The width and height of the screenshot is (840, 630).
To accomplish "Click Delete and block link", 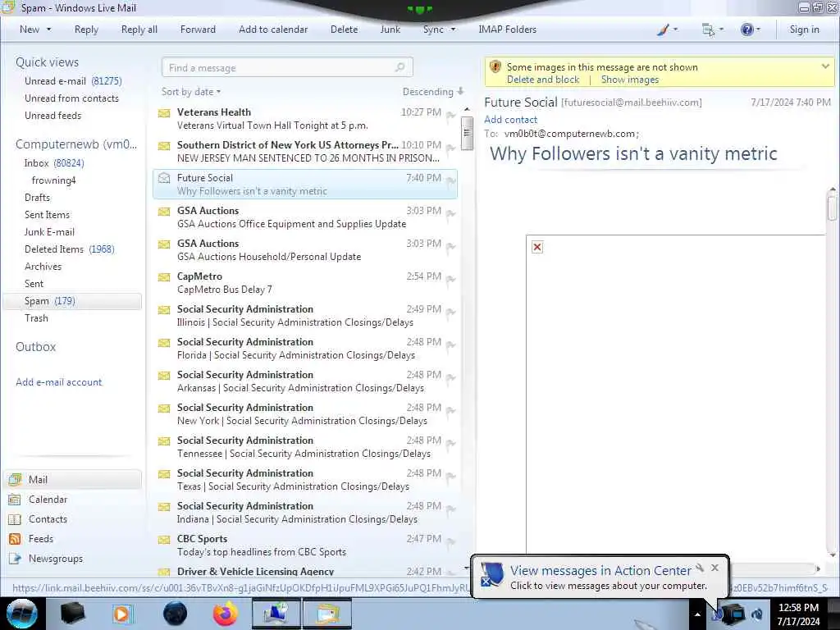I will click(x=543, y=80).
